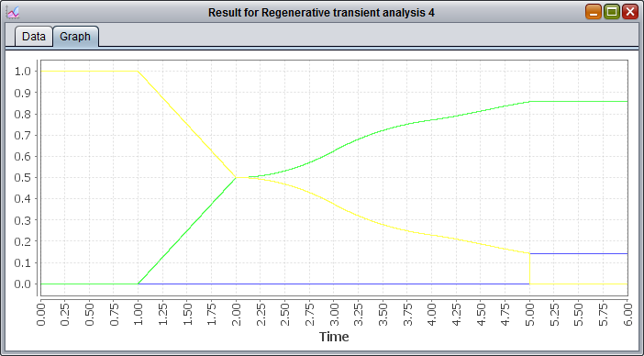Click the 1.0 y-axis value
Viewport: 644px width, 356px height.
[23, 71]
